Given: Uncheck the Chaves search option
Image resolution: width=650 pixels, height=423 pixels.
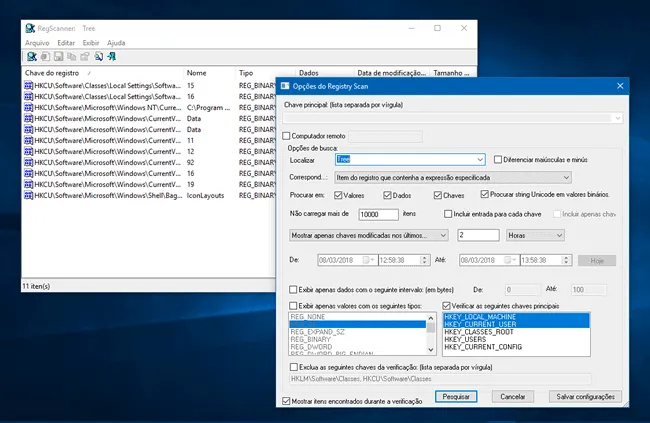Looking at the screenshot, I should tap(438, 195).
